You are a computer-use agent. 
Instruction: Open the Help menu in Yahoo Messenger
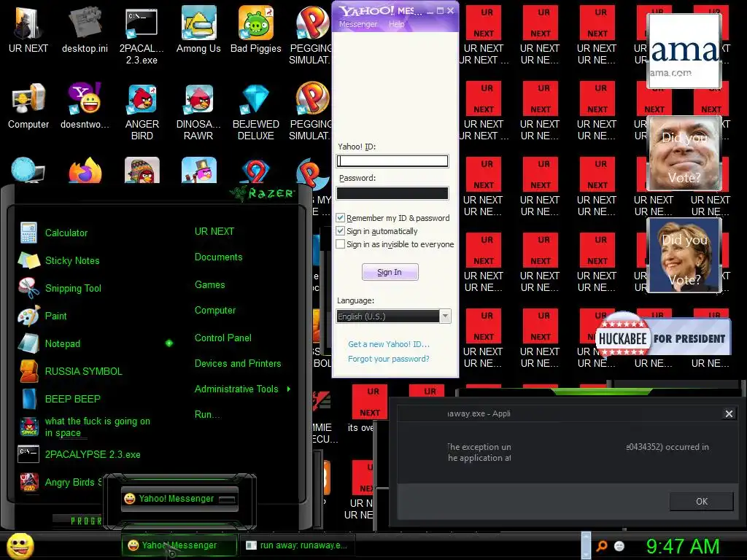[x=396, y=24]
